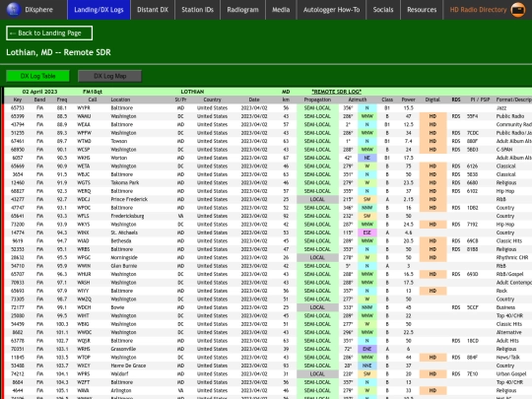Screen dimensions: 532x399
Task: Open the Socials menu
Action: click(x=383, y=10)
